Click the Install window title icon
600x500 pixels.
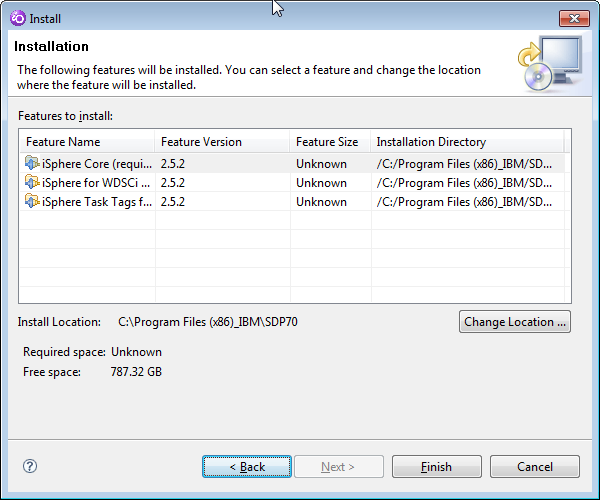pyautogui.click(x=18, y=18)
